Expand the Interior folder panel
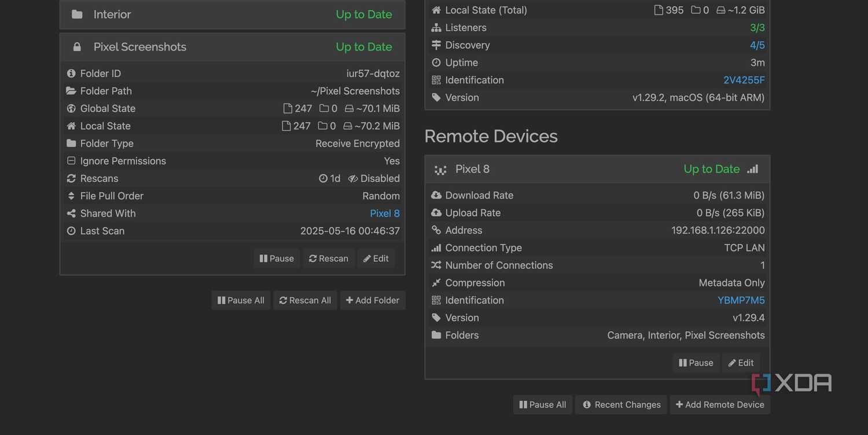This screenshot has width=868, height=435. (x=232, y=14)
